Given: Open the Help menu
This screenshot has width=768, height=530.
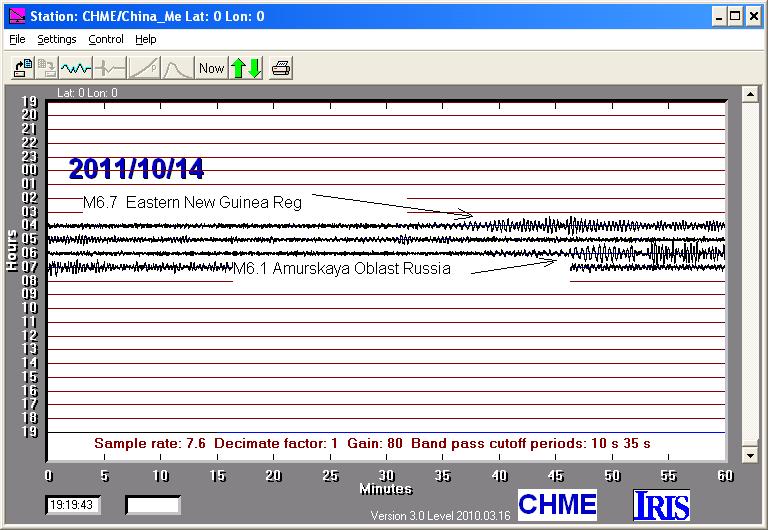Looking at the screenshot, I should click(x=146, y=39).
